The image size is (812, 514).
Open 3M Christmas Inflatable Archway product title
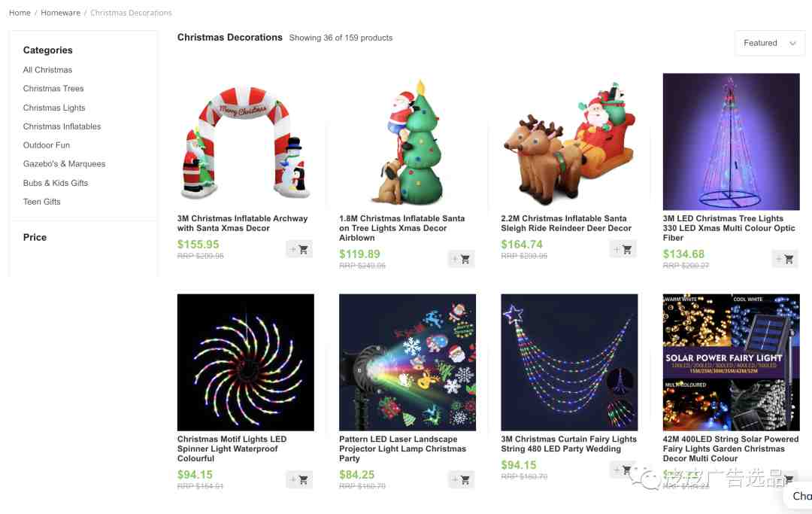pyautogui.click(x=242, y=224)
